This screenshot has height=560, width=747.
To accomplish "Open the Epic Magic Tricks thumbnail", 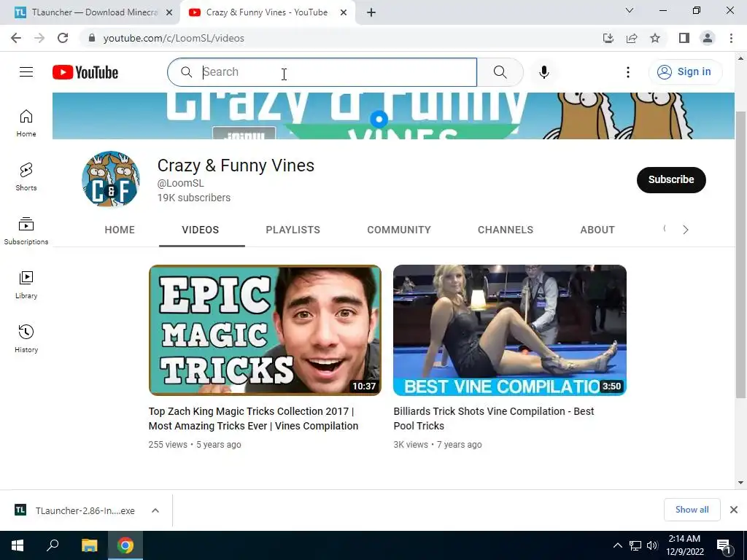I will tap(265, 330).
